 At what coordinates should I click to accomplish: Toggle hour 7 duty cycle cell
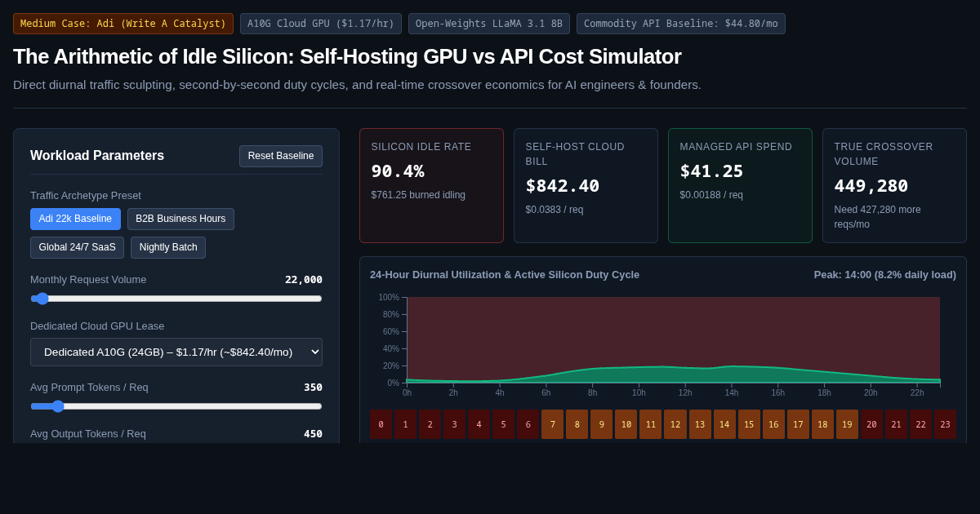coord(552,424)
